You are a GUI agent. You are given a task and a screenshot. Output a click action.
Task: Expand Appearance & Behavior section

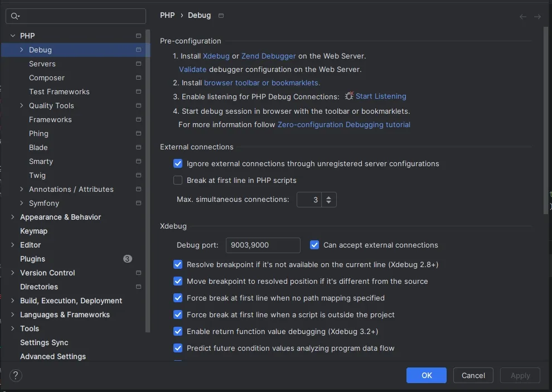click(x=13, y=217)
